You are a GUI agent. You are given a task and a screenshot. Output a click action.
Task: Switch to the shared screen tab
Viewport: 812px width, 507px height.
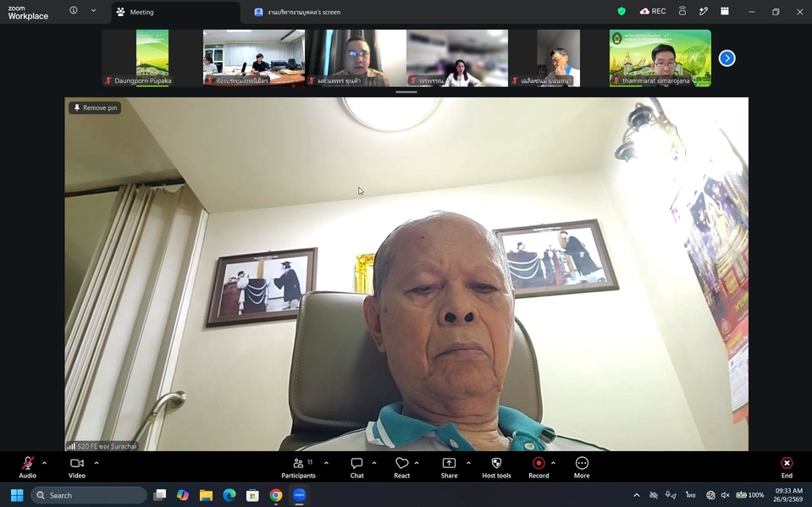[297, 12]
